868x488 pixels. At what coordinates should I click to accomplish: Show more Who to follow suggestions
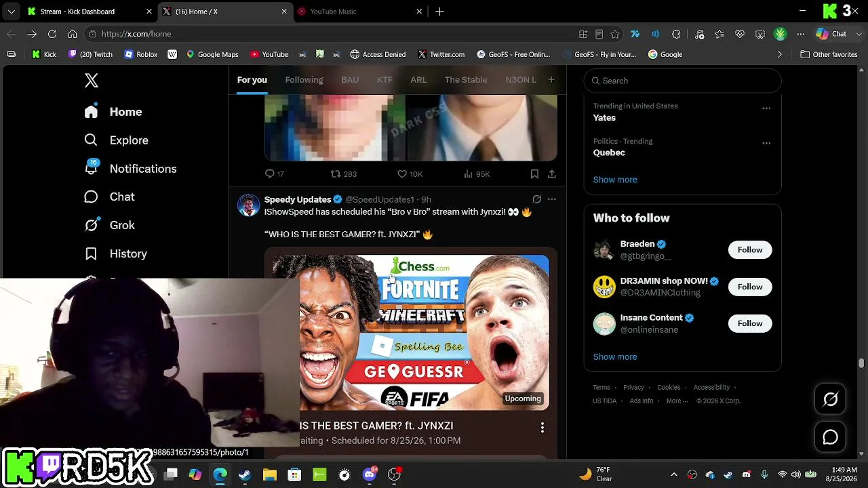pos(615,357)
